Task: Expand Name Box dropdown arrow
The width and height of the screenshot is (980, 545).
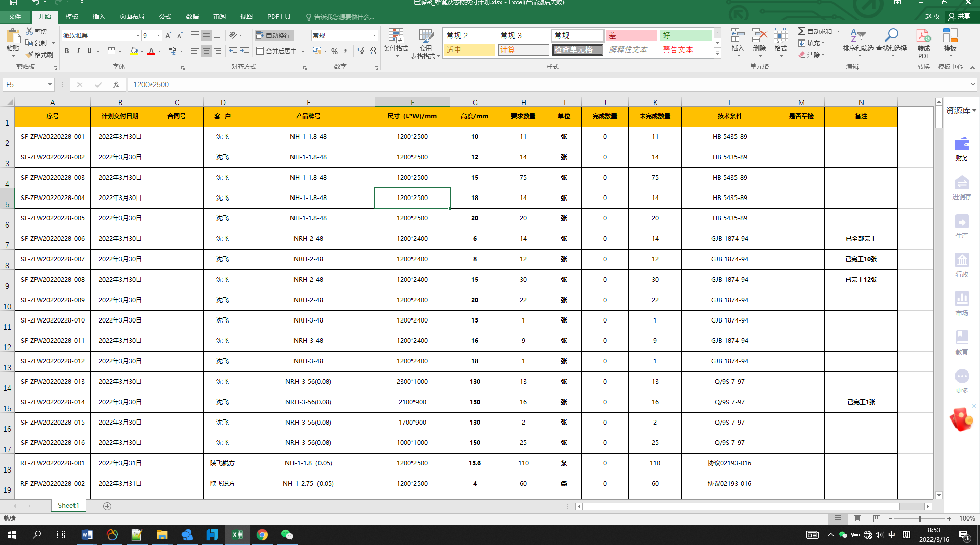Action: [50, 85]
